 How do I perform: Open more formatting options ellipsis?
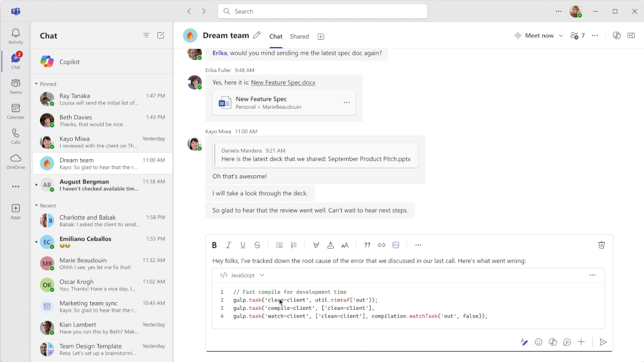coord(418,245)
